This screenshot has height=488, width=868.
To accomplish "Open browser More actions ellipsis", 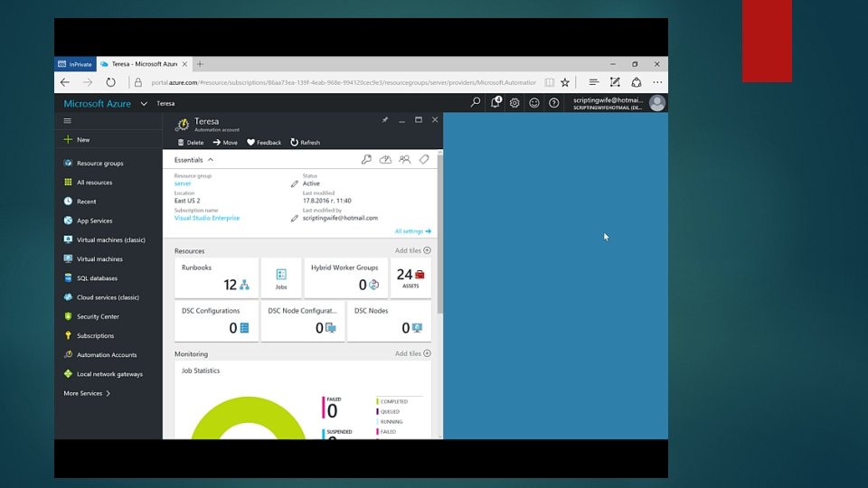I will tap(657, 82).
